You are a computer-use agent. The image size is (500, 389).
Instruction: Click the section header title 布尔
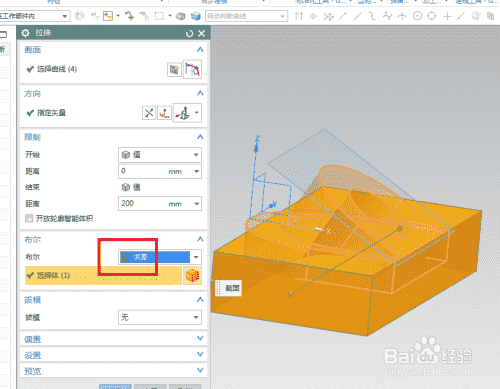pyautogui.click(x=32, y=239)
